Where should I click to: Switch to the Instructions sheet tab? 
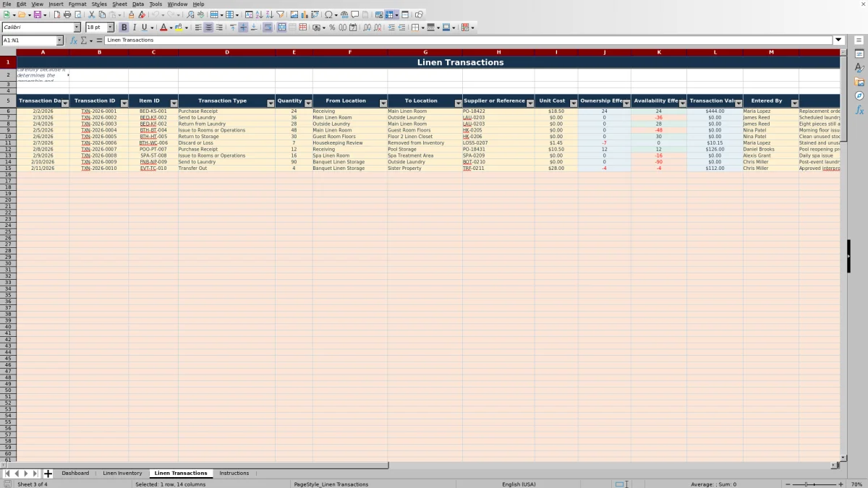234,474
